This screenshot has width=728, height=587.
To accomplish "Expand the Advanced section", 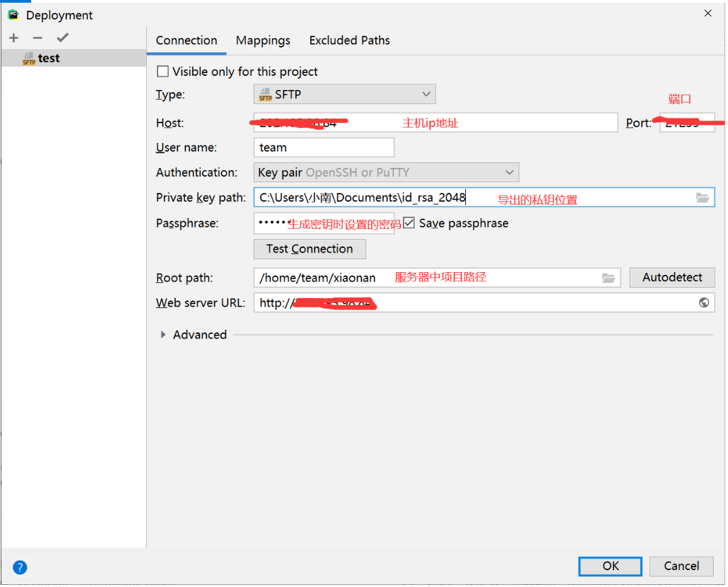I will click(163, 335).
